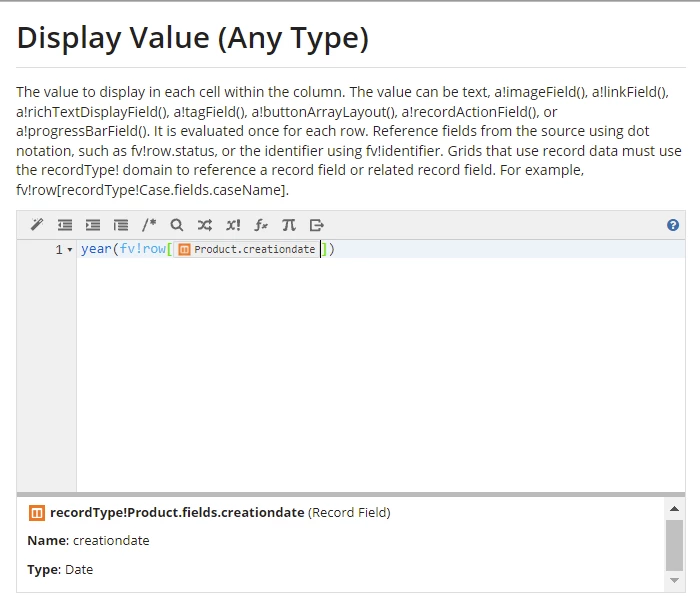Screen dimensions: 700x600
Task: Click the third indentation formatting icon
Action: click(x=121, y=225)
